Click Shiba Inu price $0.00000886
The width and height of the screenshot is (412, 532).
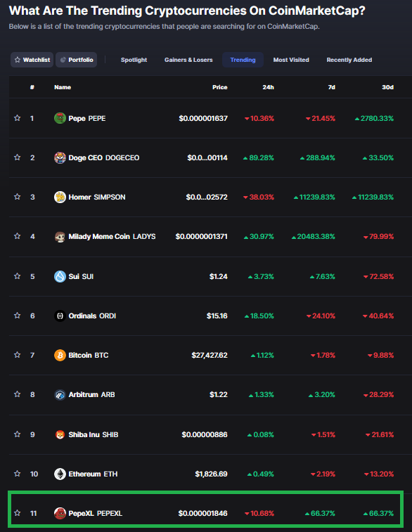click(x=205, y=434)
